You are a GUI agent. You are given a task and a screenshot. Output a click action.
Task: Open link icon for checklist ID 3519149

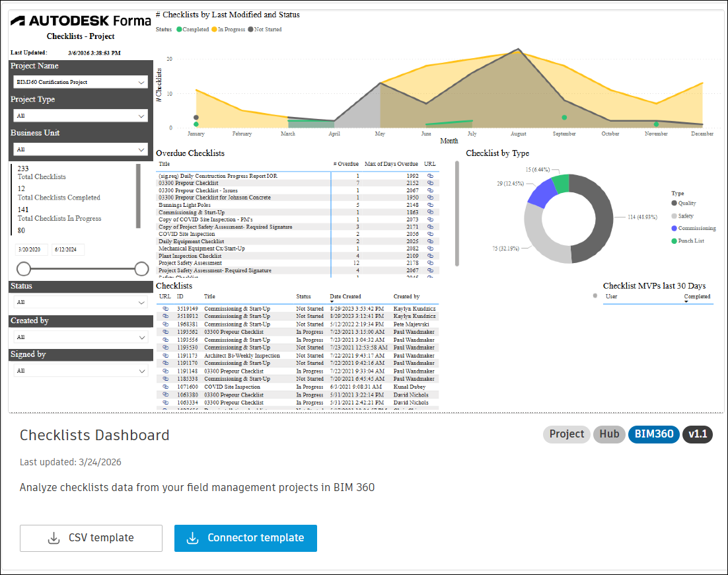pyautogui.click(x=165, y=309)
